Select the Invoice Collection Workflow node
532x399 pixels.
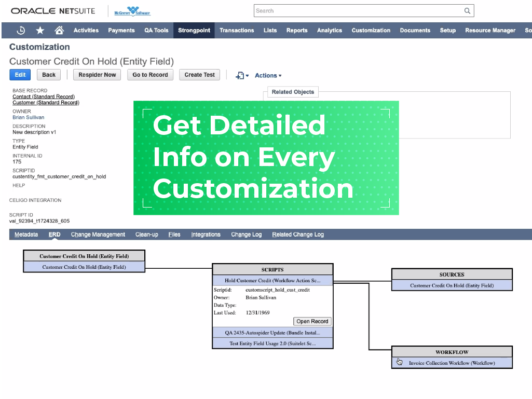(452, 363)
